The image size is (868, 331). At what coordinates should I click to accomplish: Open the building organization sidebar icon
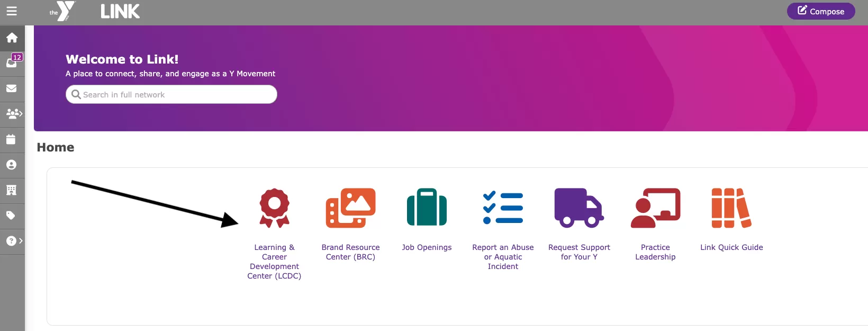pos(11,190)
